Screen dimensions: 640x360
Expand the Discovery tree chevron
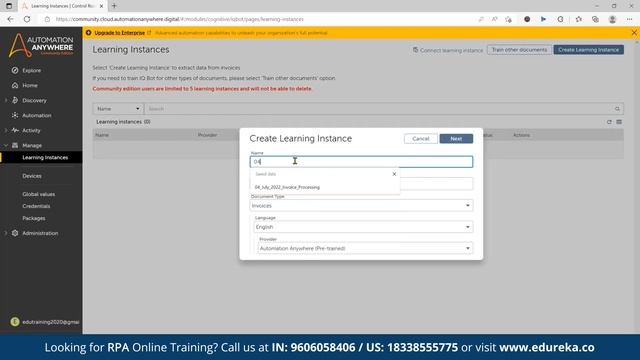(6, 100)
